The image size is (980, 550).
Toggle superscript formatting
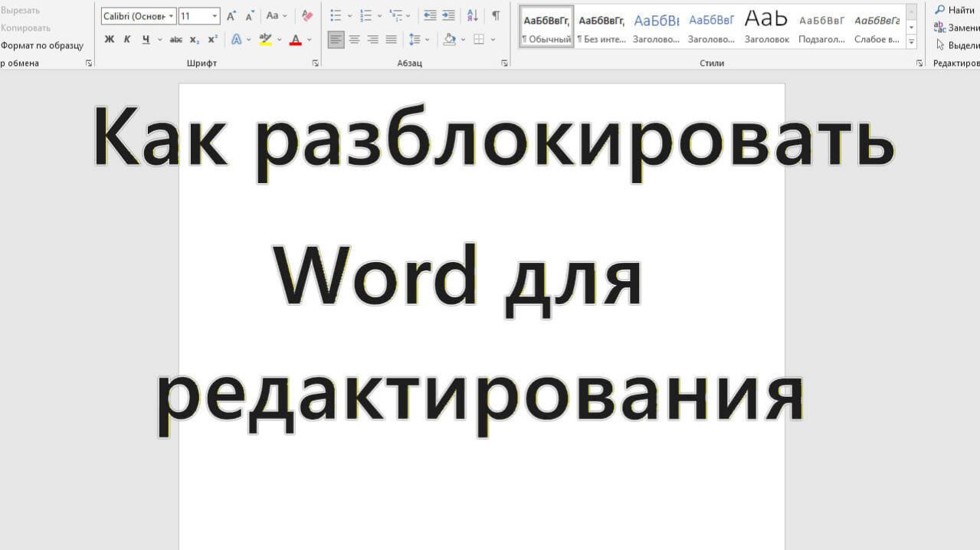pos(212,39)
